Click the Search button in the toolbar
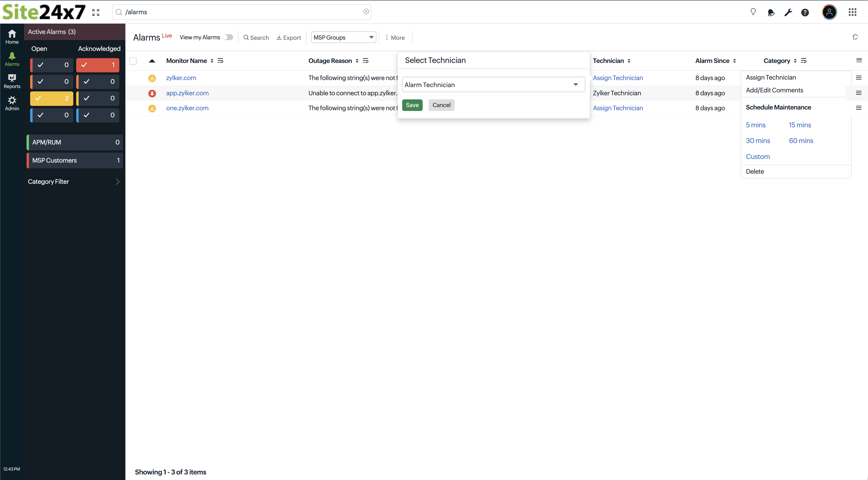The height and width of the screenshot is (480, 868). click(256, 37)
